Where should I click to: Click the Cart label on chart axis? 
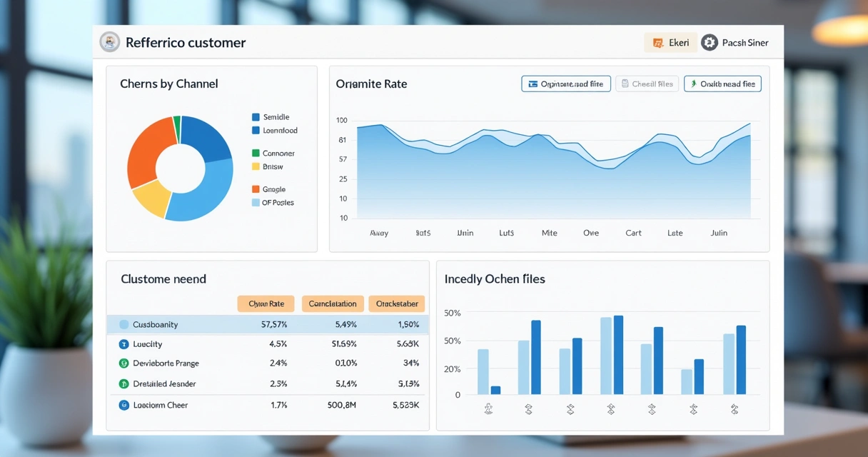point(633,233)
